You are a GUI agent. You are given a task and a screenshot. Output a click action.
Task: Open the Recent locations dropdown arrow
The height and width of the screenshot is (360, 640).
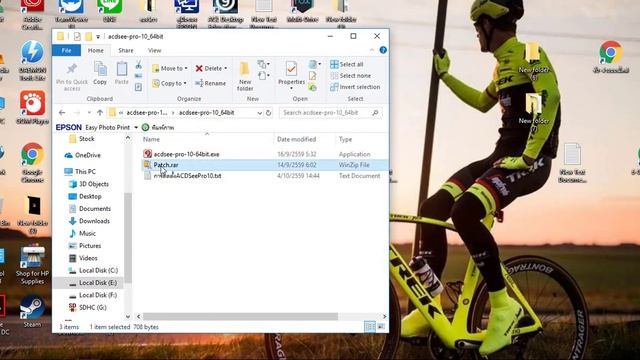(89, 113)
